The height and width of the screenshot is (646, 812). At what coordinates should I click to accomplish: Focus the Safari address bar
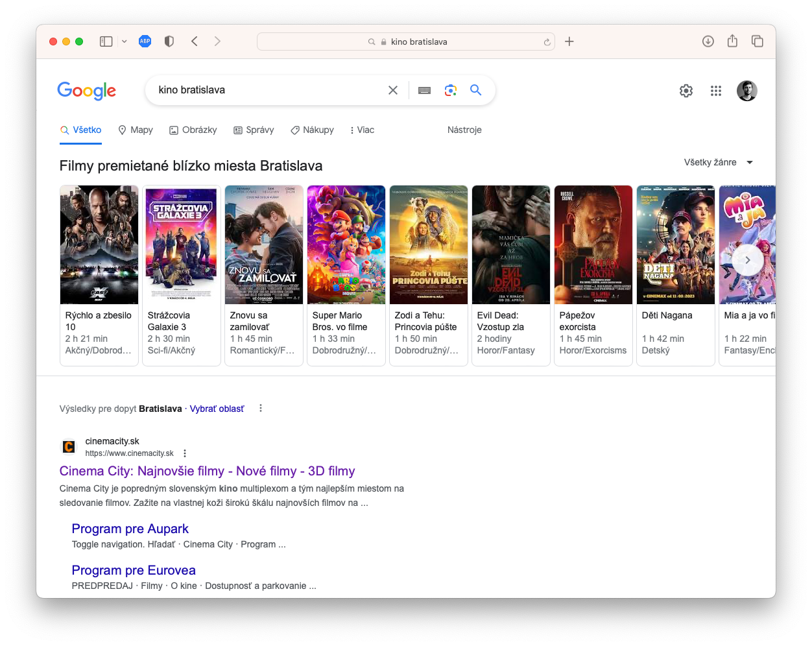[406, 42]
